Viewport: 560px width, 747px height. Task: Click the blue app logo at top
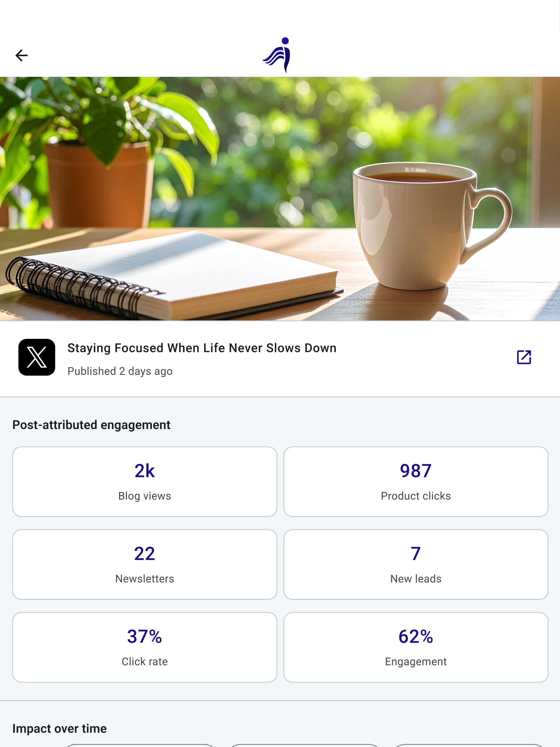click(x=277, y=55)
